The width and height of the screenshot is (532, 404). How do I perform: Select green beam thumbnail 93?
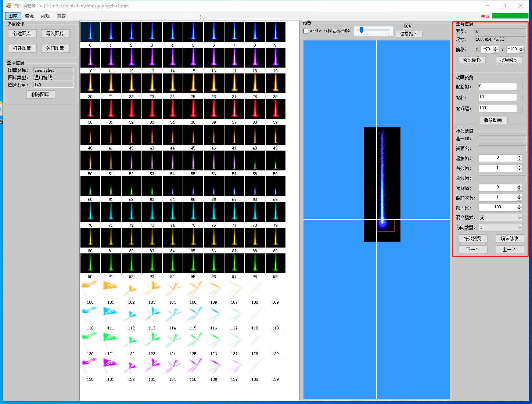(x=152, y=263)
